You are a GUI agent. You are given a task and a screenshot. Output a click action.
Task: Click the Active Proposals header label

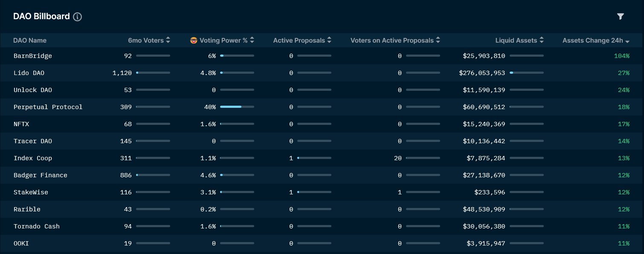pos(299,40)
